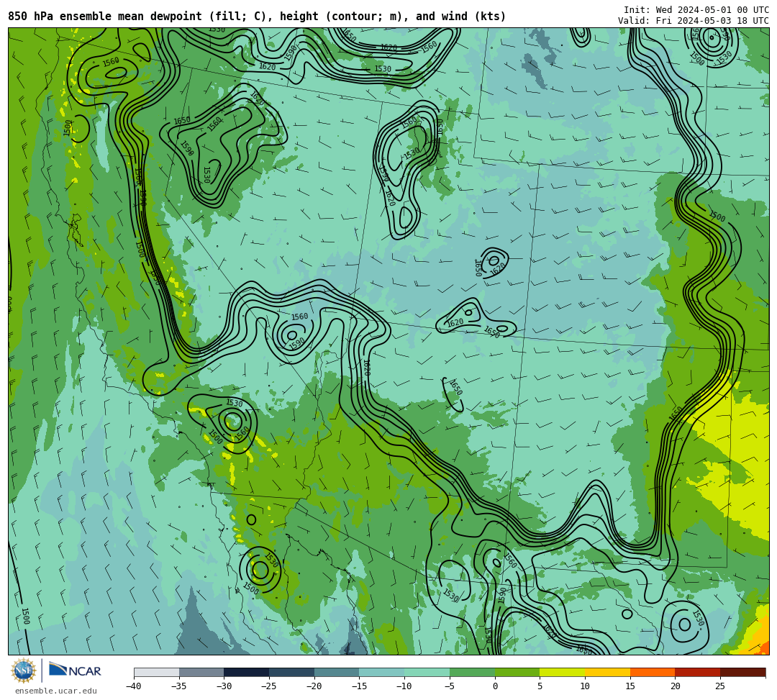Click the light teal swatch between -15 and -10
Viewport: 777px width, 700px height.
pyautogui.click(x=382, y=672)
